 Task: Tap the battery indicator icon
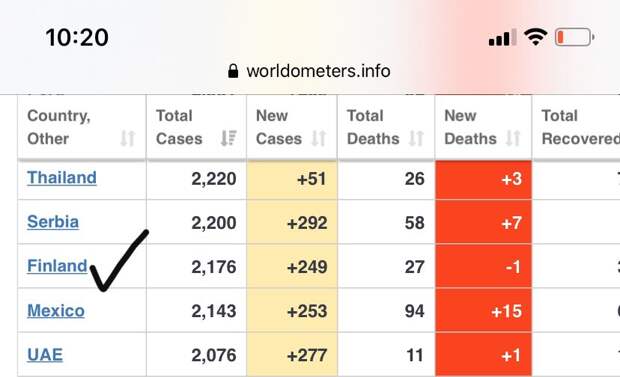pos(575,37)
